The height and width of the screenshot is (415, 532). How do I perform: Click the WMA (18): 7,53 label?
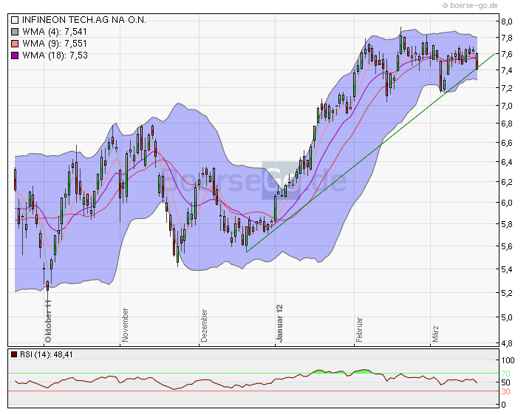tap(55, 55)
